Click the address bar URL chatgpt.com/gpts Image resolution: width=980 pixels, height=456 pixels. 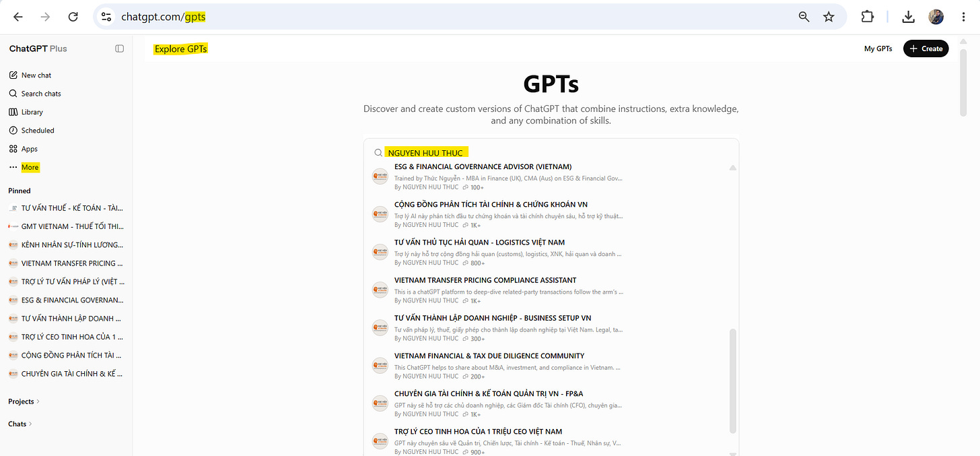[x=164, y=18]
